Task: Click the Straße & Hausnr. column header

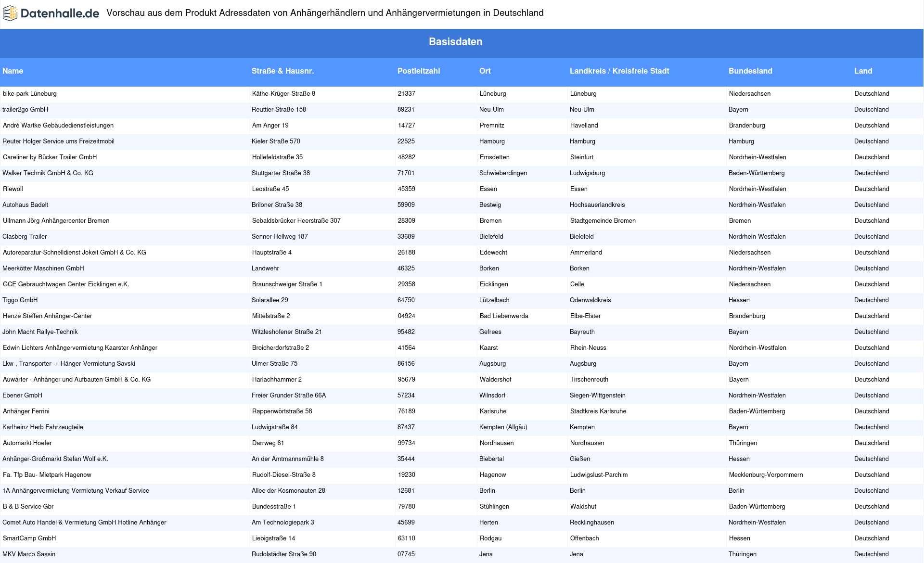Action: pos(282,71)
